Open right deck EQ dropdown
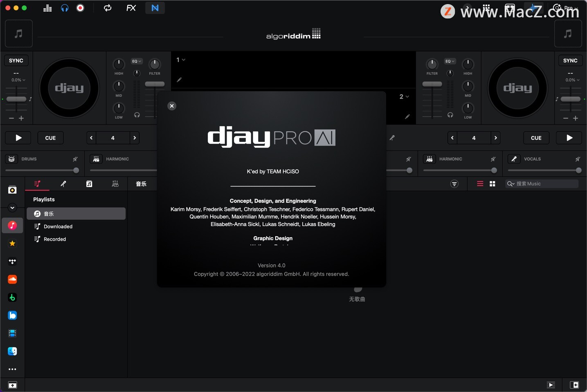This screenshot has height=392, width=587. [x=450, y=61]
